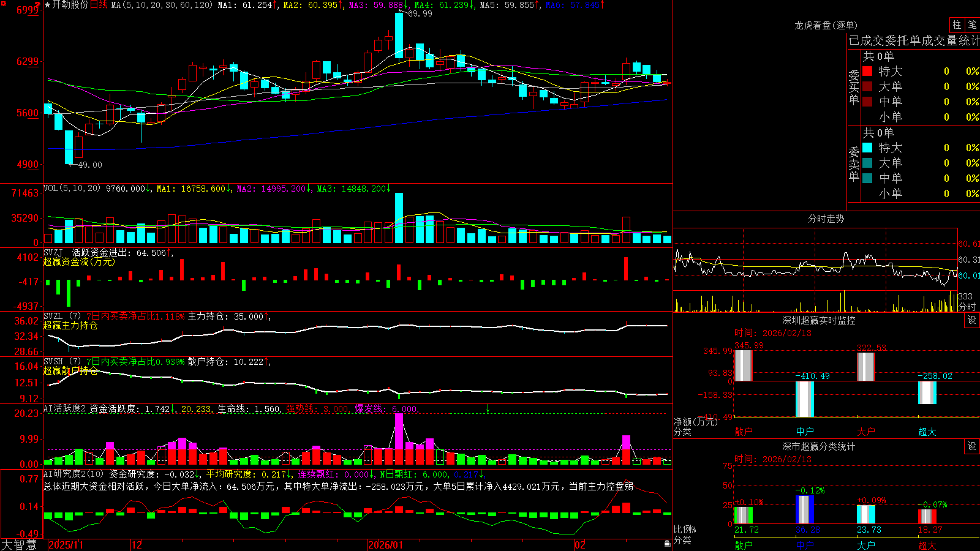
Task: Click the 净额(万元) axis label
Action: click(695, 422)
